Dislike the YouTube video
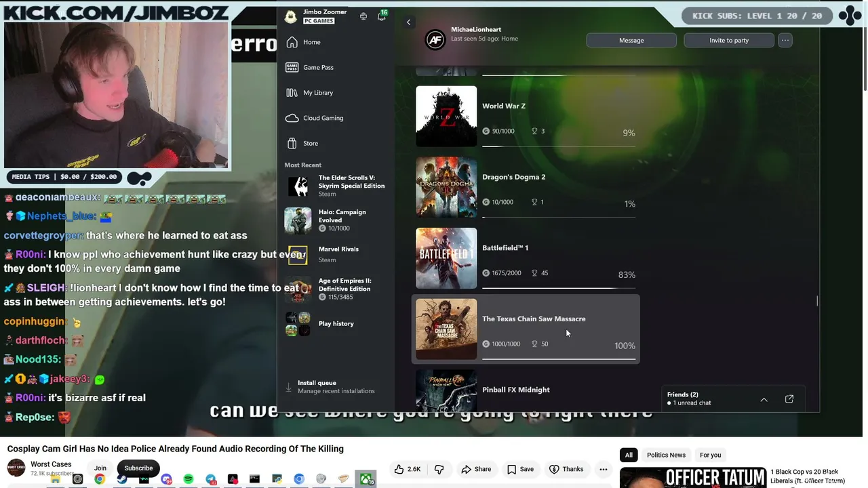 pyautogui.click(x=439, y=469)
